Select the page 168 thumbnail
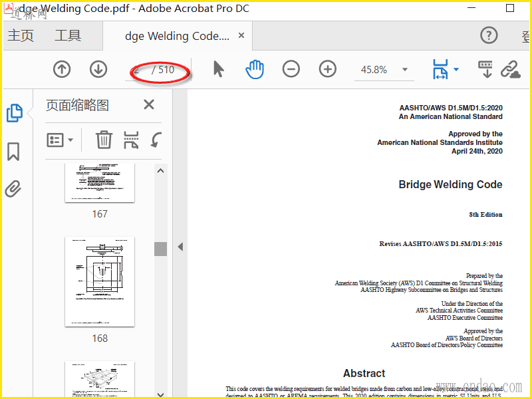532x399 pixels. (100, 281)
